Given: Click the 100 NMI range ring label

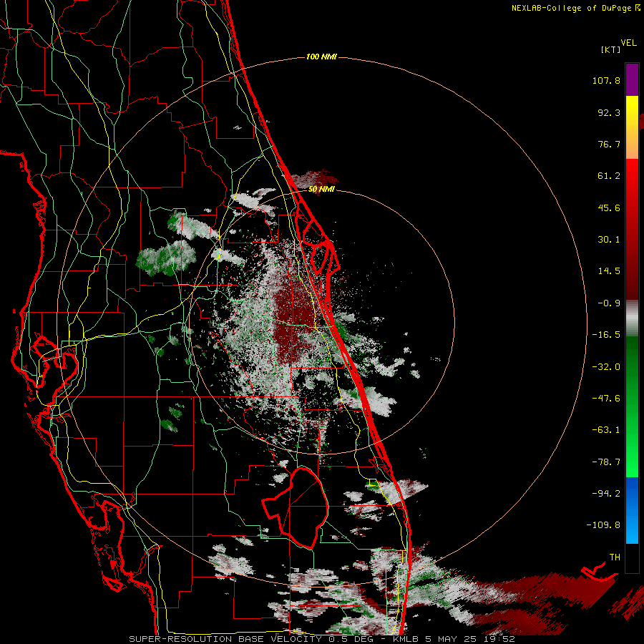Looking at the screenshot, I should [321, 57].
